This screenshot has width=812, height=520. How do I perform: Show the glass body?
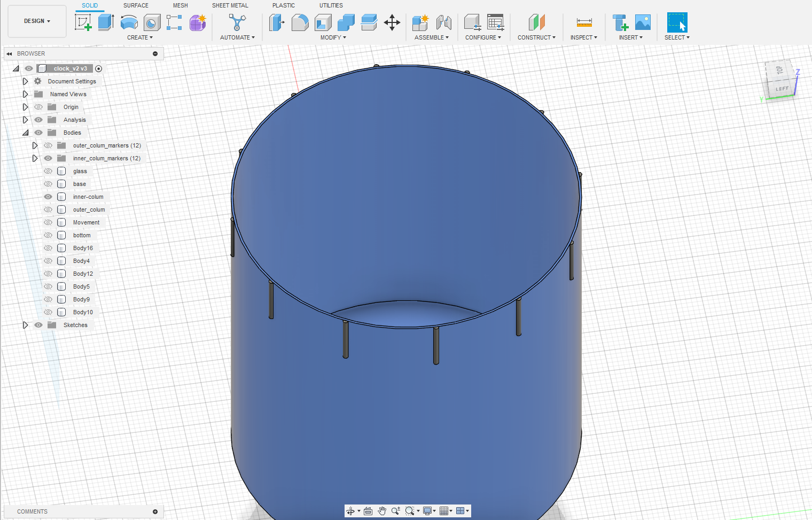point(48,171)
